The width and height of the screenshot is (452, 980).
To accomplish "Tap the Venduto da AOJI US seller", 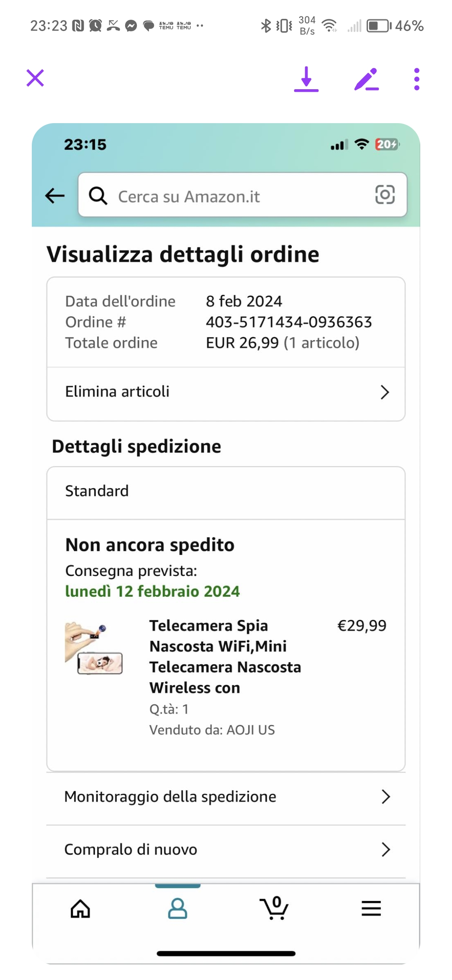I will click(x=212, y=730).
